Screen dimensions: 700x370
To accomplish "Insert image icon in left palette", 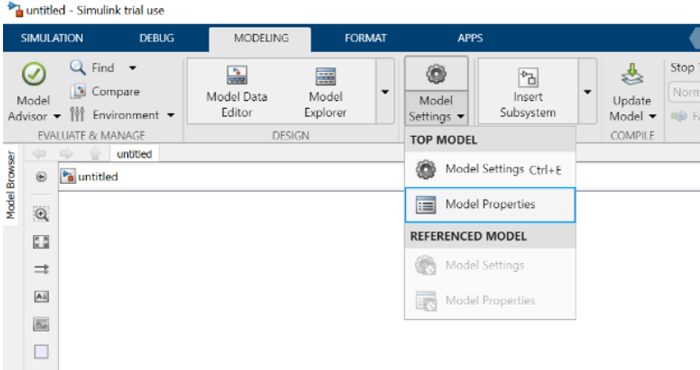I will [x=41, y=324].
